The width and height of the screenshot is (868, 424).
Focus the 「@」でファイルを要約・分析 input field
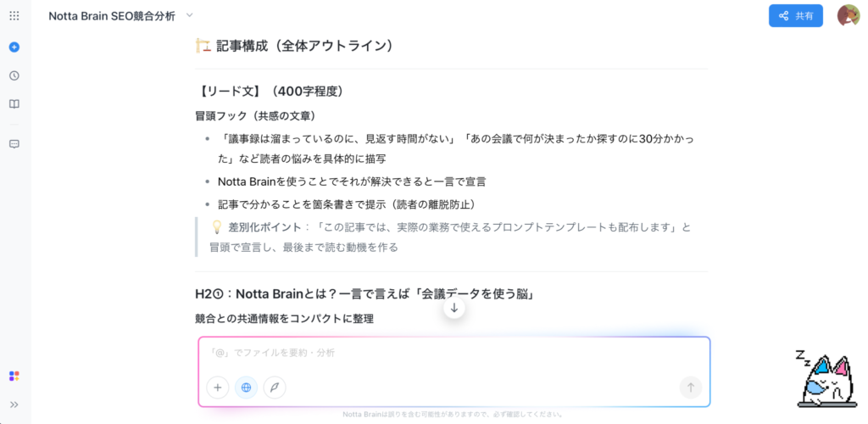[x=454, y=353]
